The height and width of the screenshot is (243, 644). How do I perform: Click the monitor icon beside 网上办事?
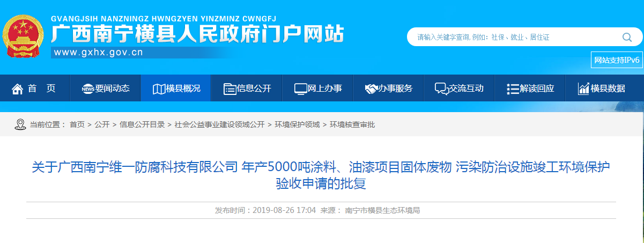coord(300,89)
